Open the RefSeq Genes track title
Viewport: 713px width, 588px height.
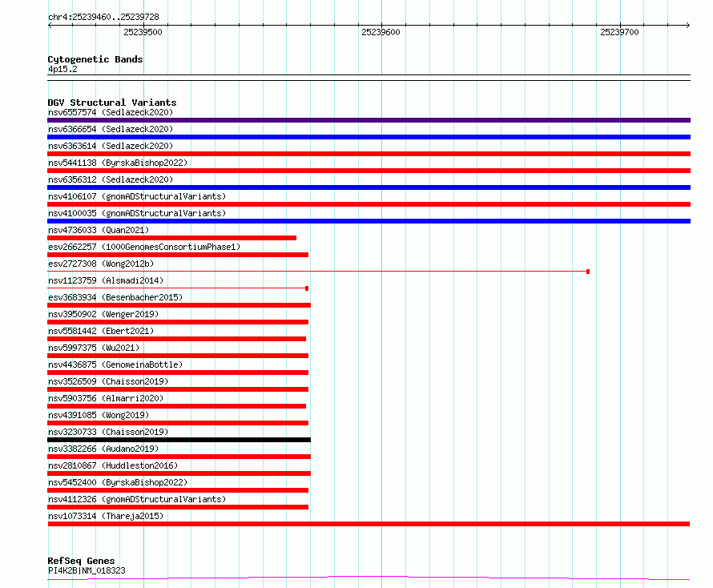81,561
